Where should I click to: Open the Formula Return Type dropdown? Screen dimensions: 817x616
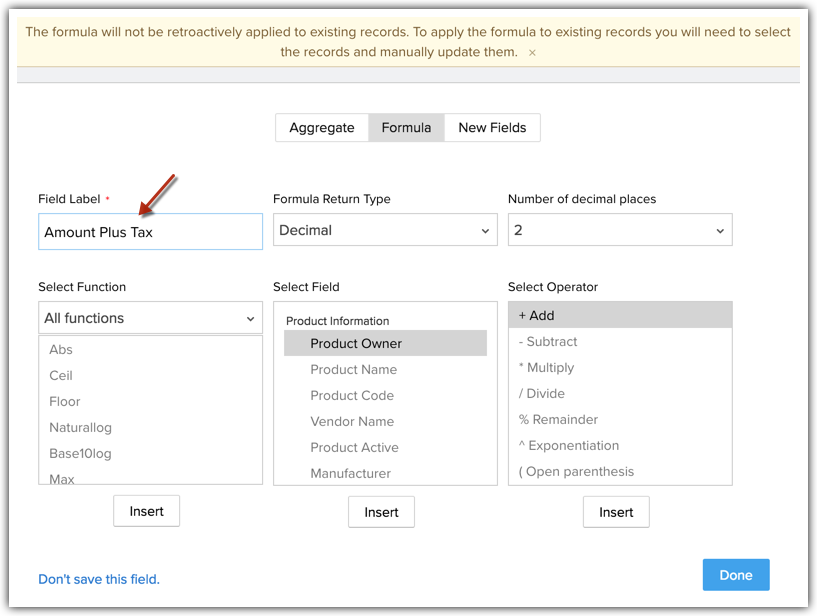385,230
